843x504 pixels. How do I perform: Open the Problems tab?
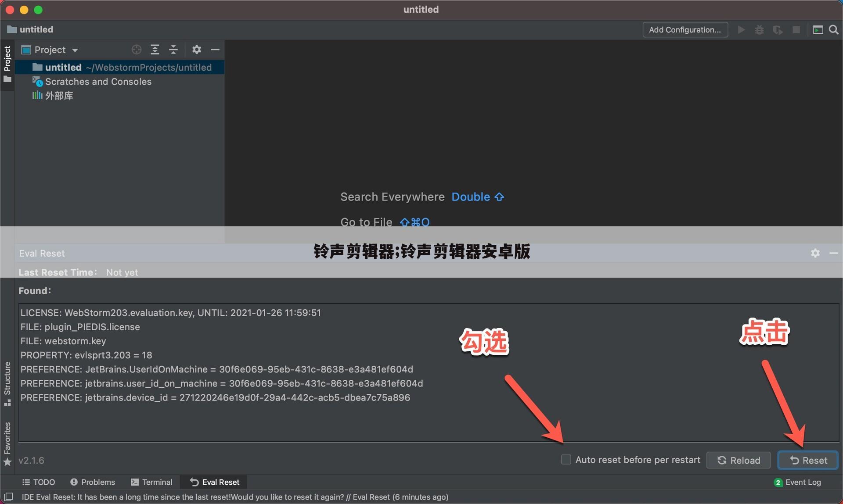pyautogui.click(x=93, y=482)
